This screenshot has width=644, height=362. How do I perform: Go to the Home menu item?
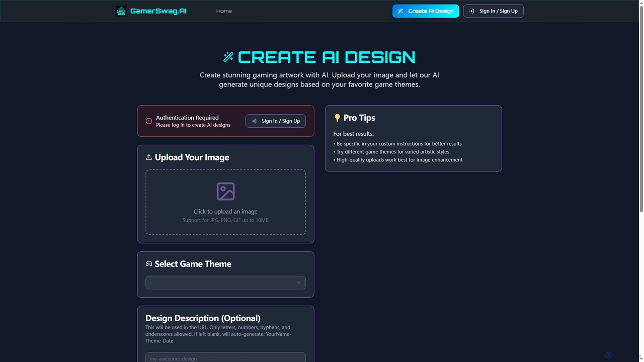pos(224,11)
